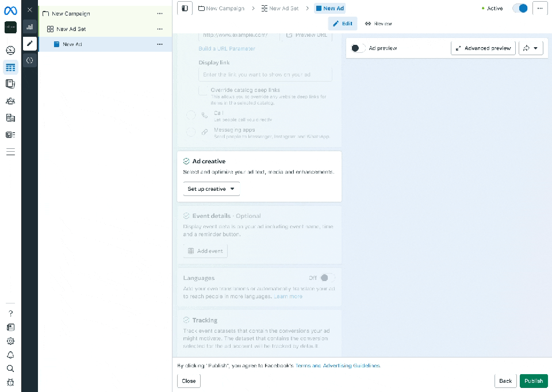Click the green Publish button

(533, 381)
